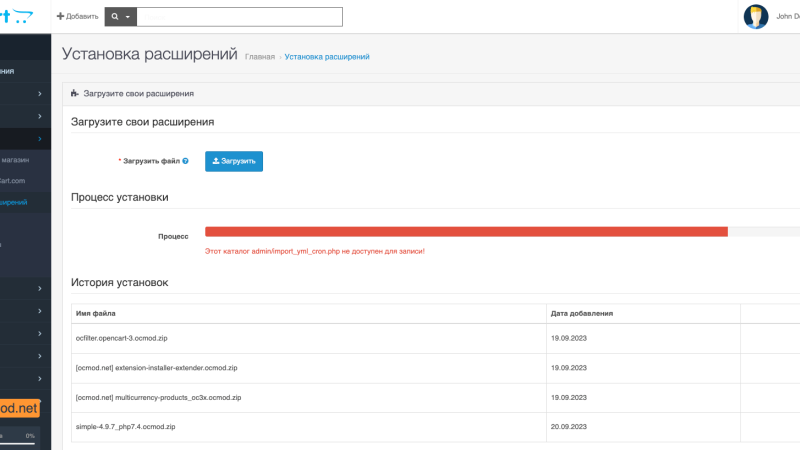Expand the second sidebar chevron menu

point(40,116)
